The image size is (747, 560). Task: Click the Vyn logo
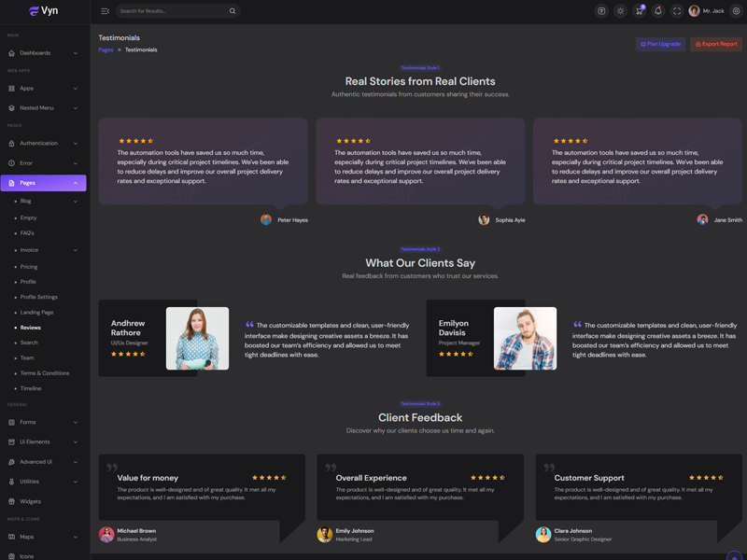tap(44, 11)
